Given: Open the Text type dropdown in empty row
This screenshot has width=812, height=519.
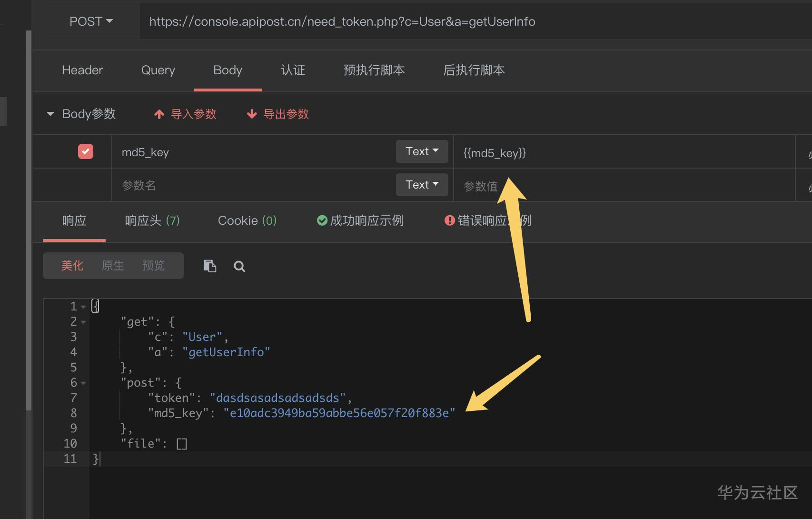Looking at the screenshot, I should 422,185.
